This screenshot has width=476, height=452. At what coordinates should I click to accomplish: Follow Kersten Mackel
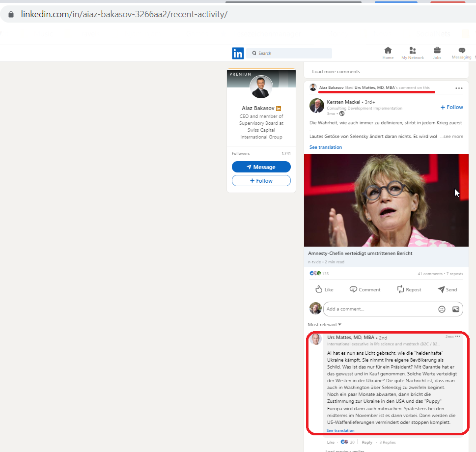pyautogui.click(x=452, y=107)
